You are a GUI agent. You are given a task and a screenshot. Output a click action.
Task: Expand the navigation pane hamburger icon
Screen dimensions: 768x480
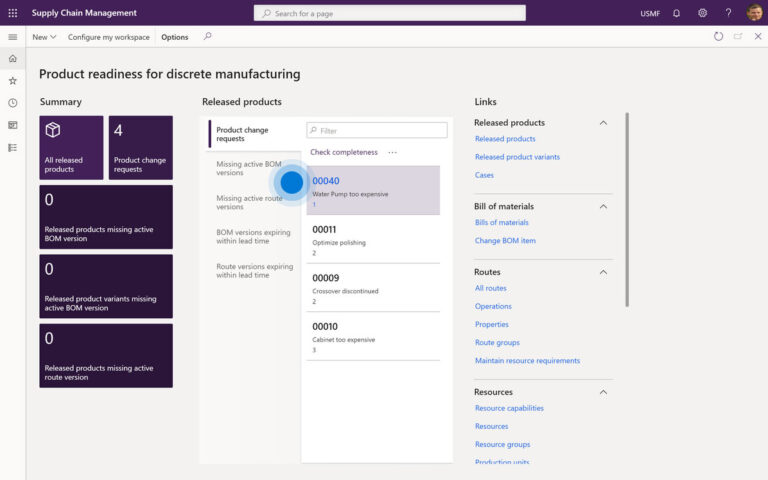[13, 37]
